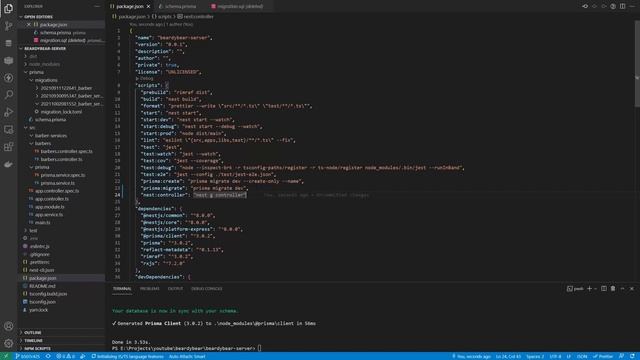
Task: Click the errors and warnings status item
Action: [x=65, y=356]
